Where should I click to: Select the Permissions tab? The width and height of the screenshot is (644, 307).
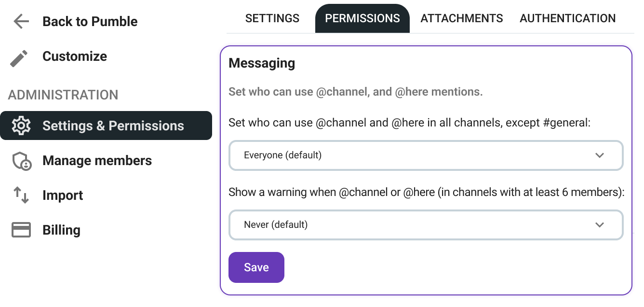pos(362,18)
